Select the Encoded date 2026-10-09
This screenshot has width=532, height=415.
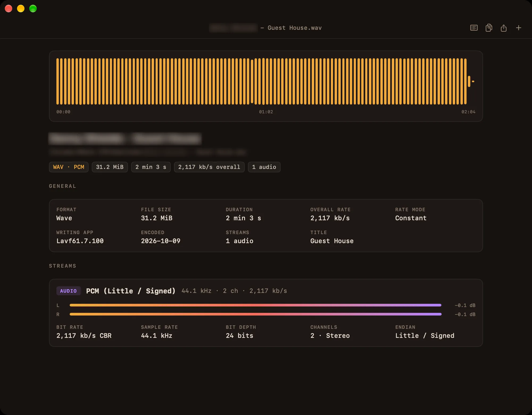click(161, 241)
